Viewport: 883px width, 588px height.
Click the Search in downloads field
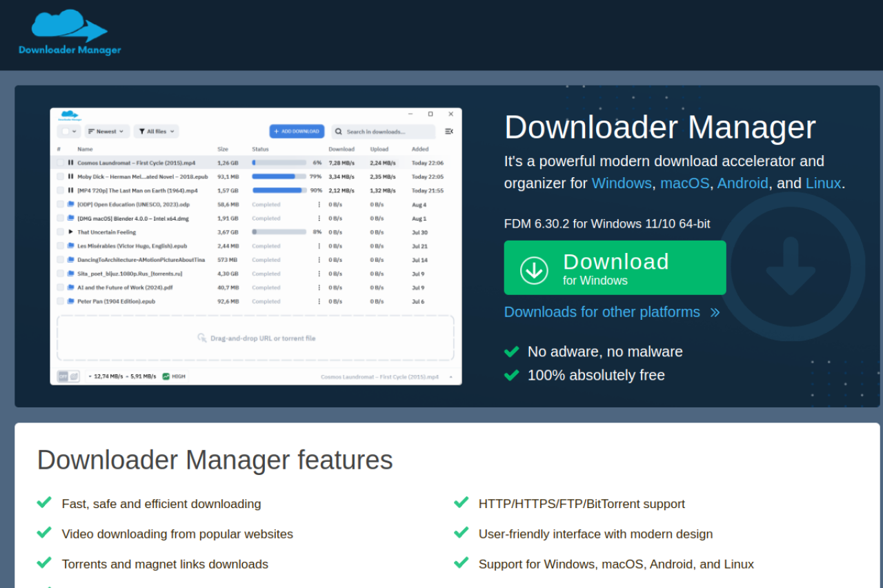point(384,131)
